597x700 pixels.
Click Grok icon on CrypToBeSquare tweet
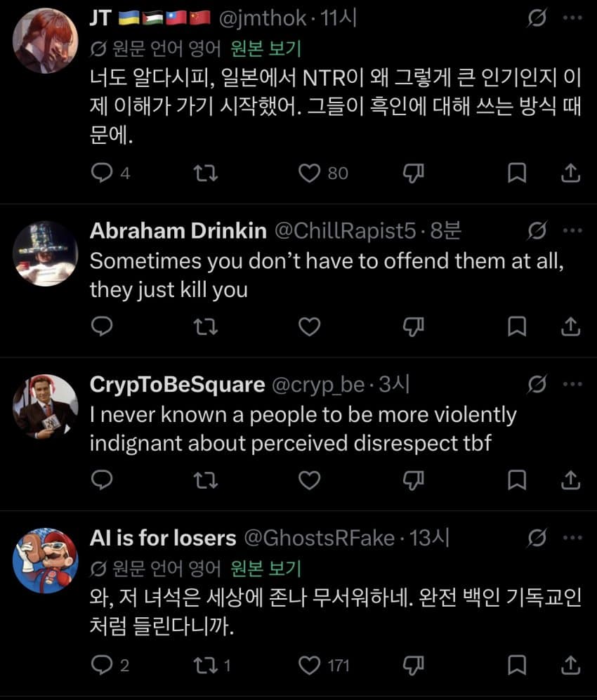pos(537,385)
